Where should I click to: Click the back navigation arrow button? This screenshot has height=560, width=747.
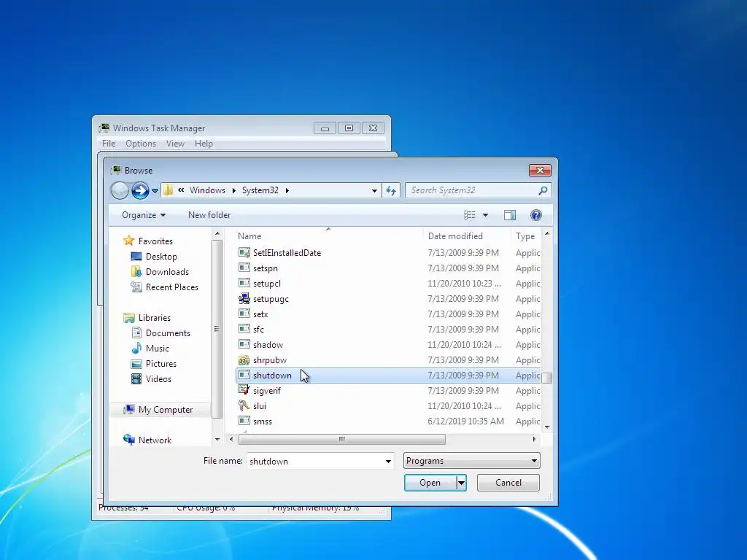(120, 190)
